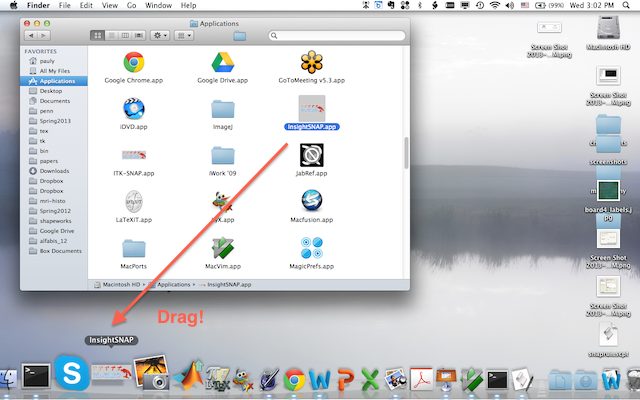Screen dimensions: 640x400
Task: Select the ITK-SNAP.app icon
Action: [x=134, y=155]
